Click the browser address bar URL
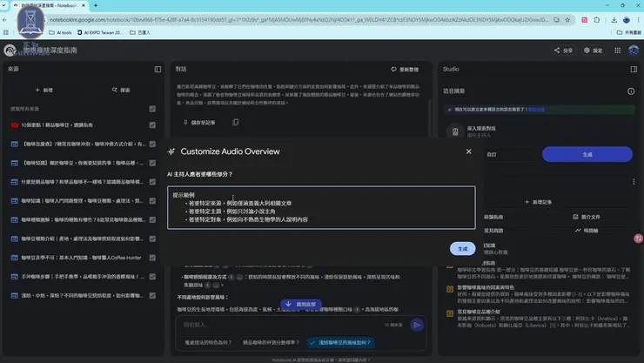Image resolution: width=644 pixels, height=363 pixels. tap(299, 20)
